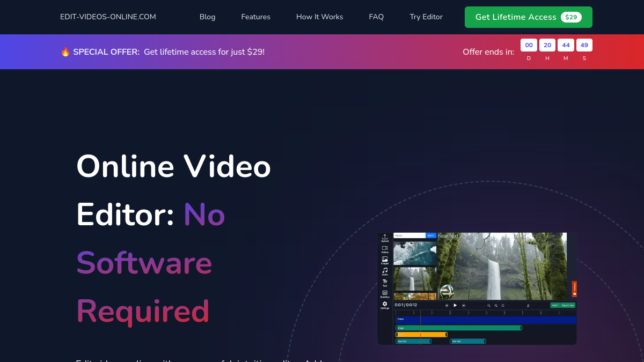
Task: Open the Subtitles icon in the editor sidebar
Action: click(385, 293)
